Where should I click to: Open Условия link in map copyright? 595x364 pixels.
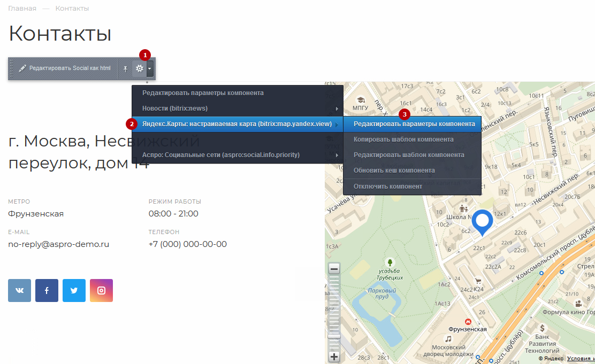581,358
